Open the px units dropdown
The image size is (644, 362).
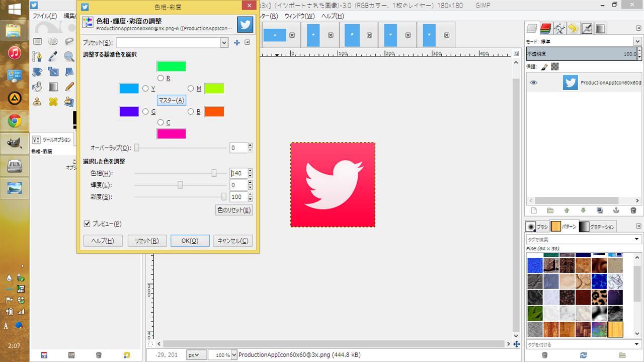196,355
